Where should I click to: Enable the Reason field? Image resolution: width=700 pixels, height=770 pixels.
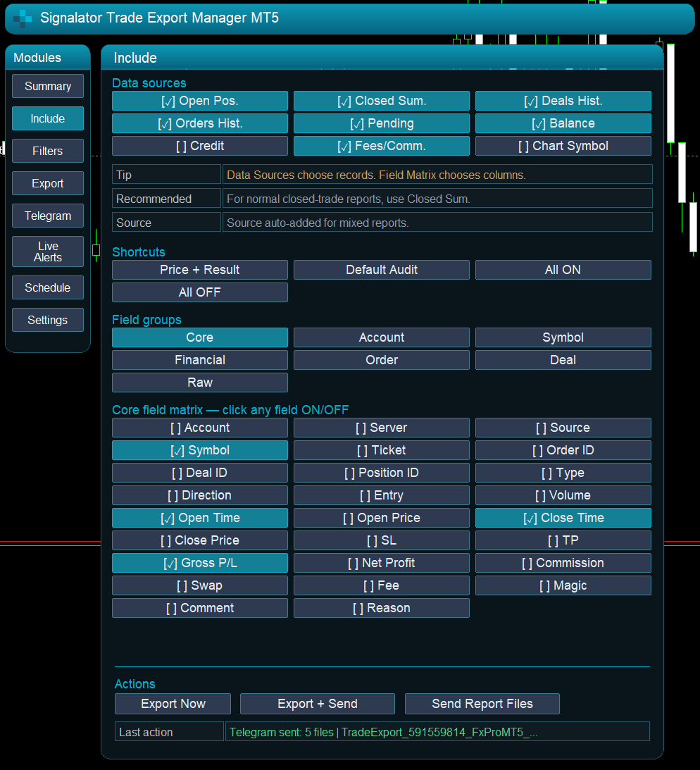(x=382, y=609)
